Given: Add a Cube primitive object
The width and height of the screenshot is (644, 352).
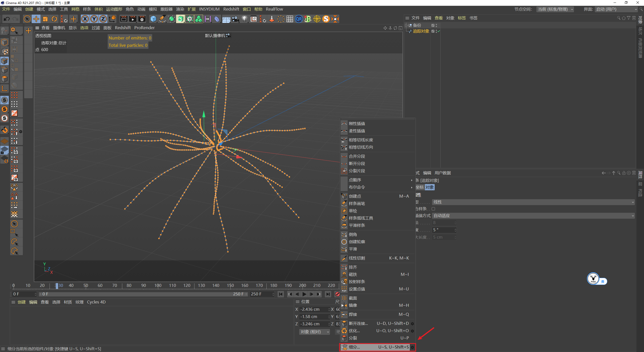Looking at the screenshot, I should point(153,19).
